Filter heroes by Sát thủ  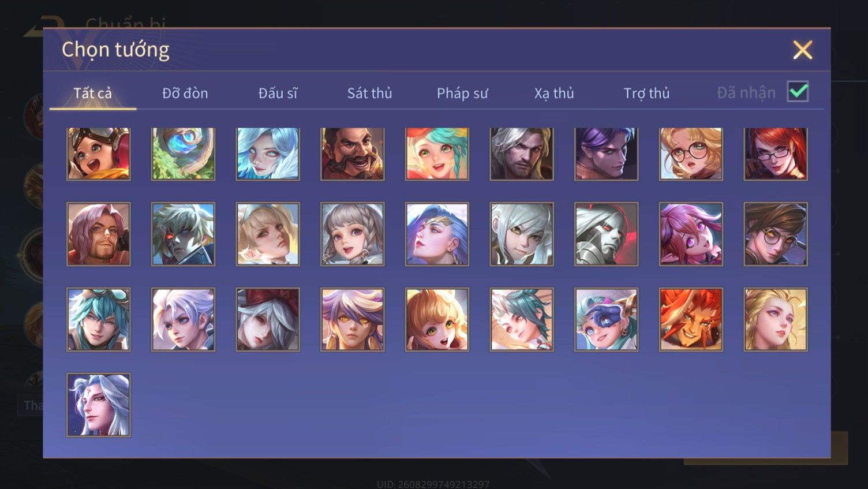coord(369,93)
